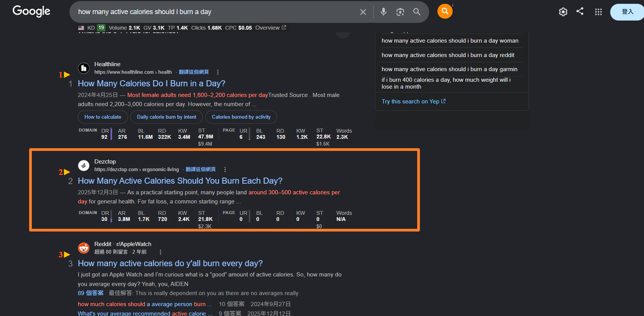Open Google Lens image search

400,12
